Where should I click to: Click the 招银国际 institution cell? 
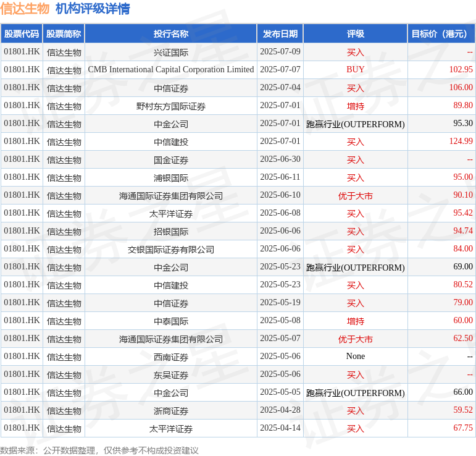point(171,232)
